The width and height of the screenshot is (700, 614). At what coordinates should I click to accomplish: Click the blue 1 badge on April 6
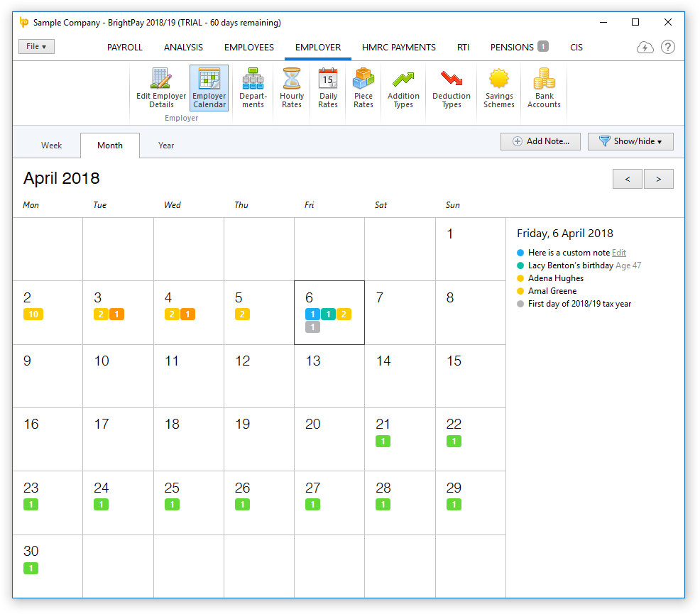pyautogui.click(x=312, y=314)
